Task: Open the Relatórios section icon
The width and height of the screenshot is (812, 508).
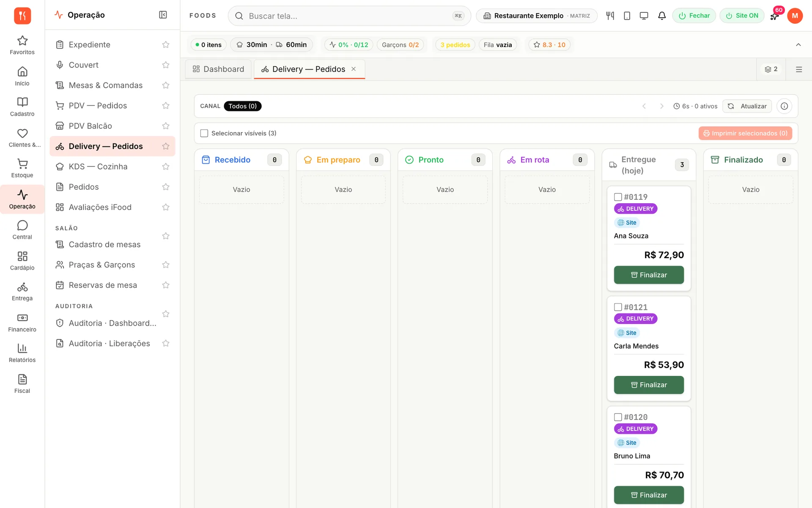Action: tap(22, 353)
